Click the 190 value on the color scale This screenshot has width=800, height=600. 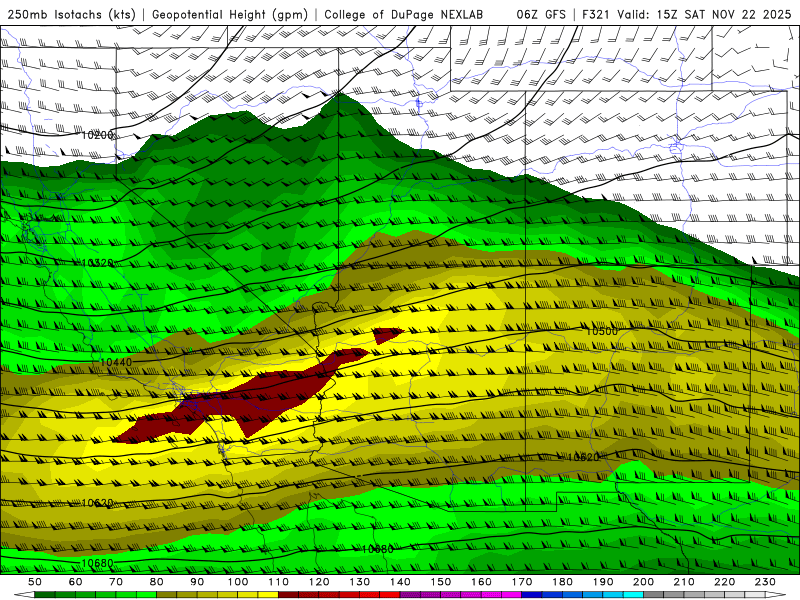(x=603, y=582)
